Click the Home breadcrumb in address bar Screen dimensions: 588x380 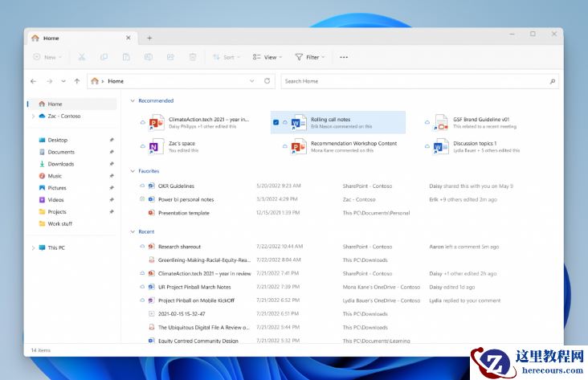pyautogui.click(x=116, y=81)
